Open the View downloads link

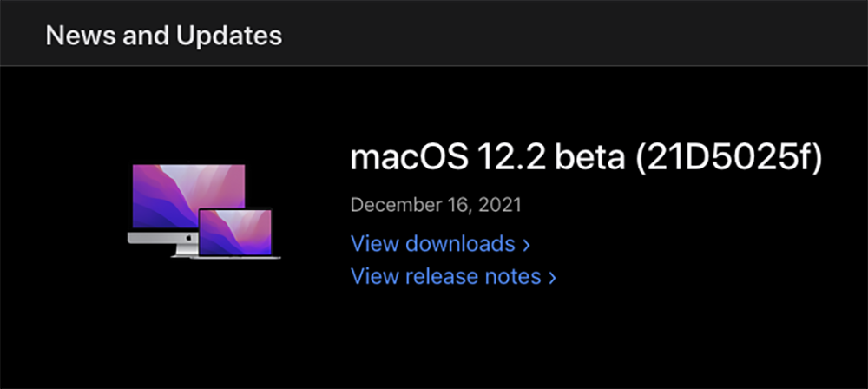coord(432,244)
